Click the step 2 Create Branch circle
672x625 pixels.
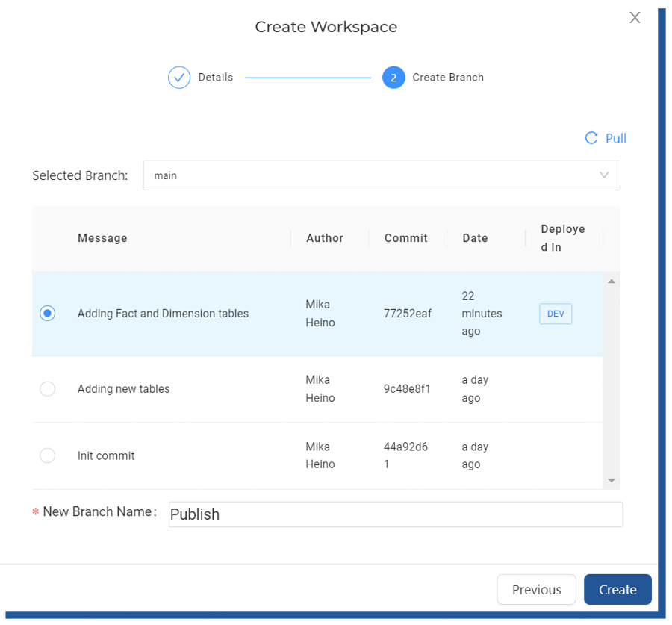(393, 78)
